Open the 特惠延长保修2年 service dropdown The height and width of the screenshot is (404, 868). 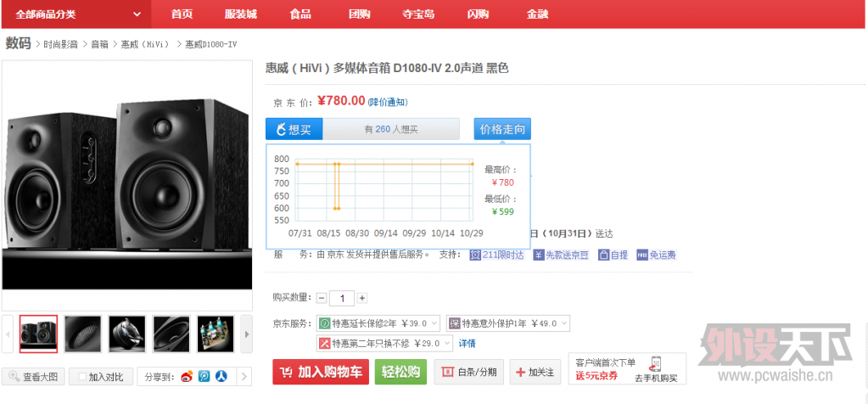pyautogui.click(x=378, y=323)
